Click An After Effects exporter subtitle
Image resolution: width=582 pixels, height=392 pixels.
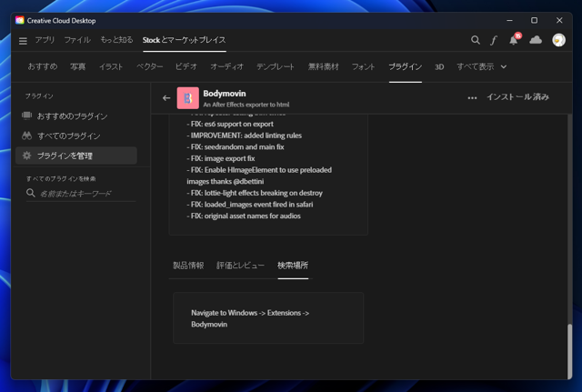coord(246,105)
